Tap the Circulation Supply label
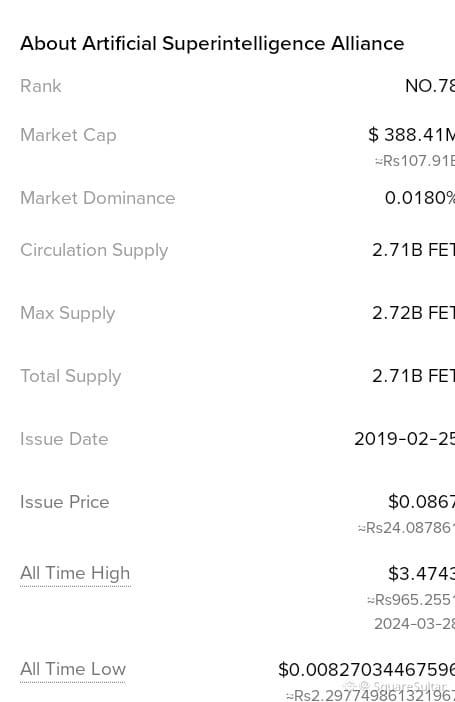The width and height of the screenshot is (455, 702). tap(94, 250)
